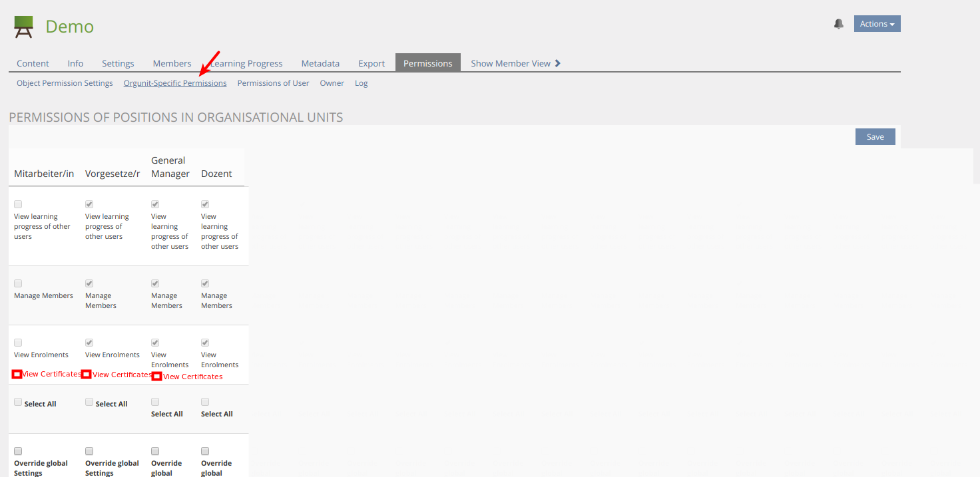Viewport: 980px width, 477px height.
Task: Check Manage Members for Mitarbeiter/in
Action: click(x=18, y=283)
